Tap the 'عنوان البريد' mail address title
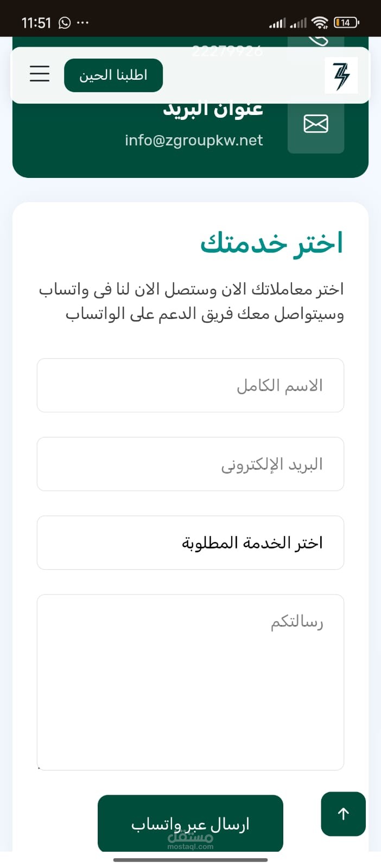Viewport: 381px width, 868px height. [x=213, y=109]
